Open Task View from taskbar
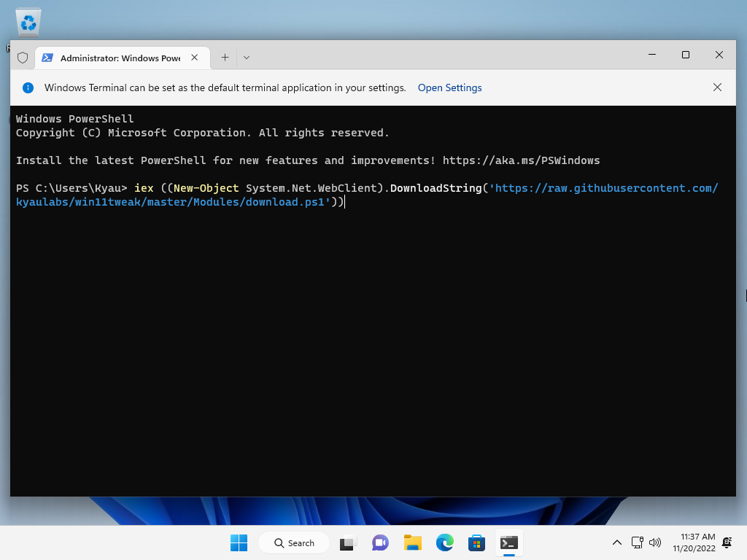The width and height of the screenshot is (747, 560). click(348, 542)
